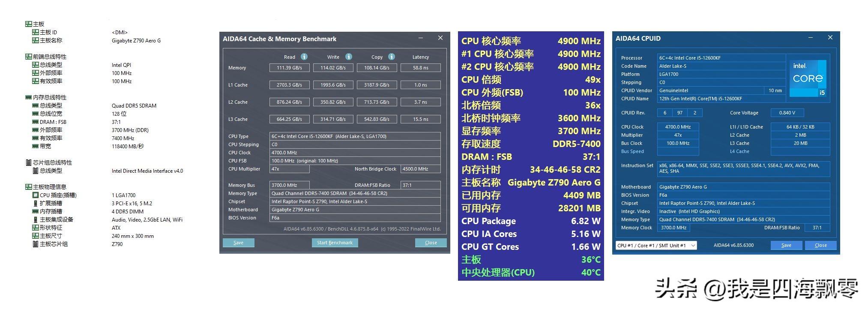Click the L3 Cache latency 15.5 ns
868x309 pixels.
pos(420,119)
